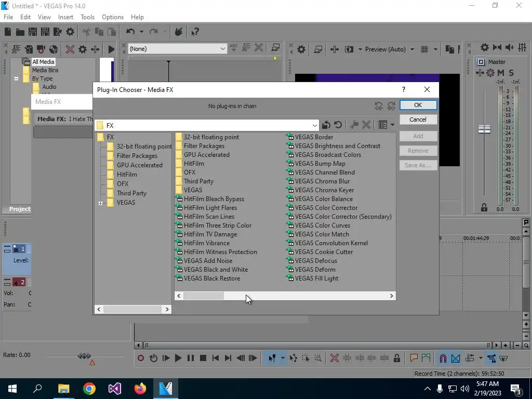The height and width of the screenshot is (399, 532).
Task: Adjust the Master volume fader handle
Action: [484, 129]
